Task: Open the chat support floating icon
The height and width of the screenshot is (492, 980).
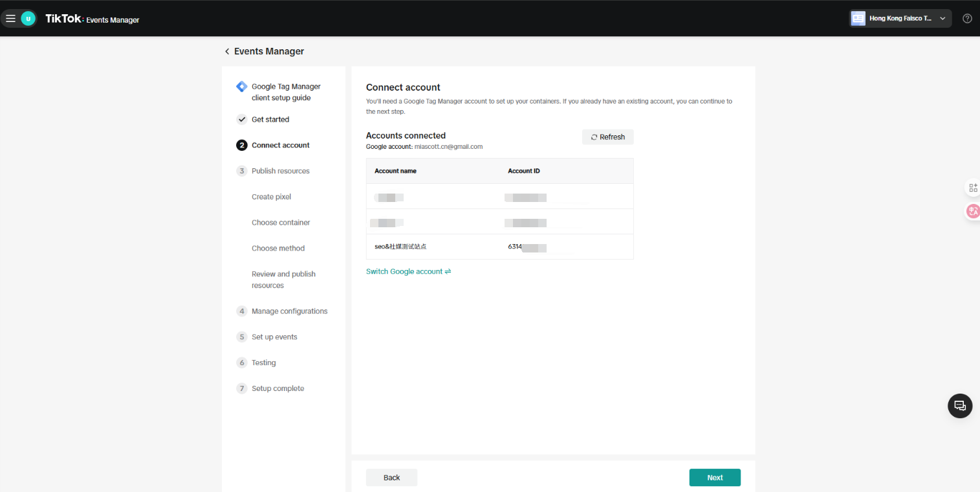Action: point(960,406)
